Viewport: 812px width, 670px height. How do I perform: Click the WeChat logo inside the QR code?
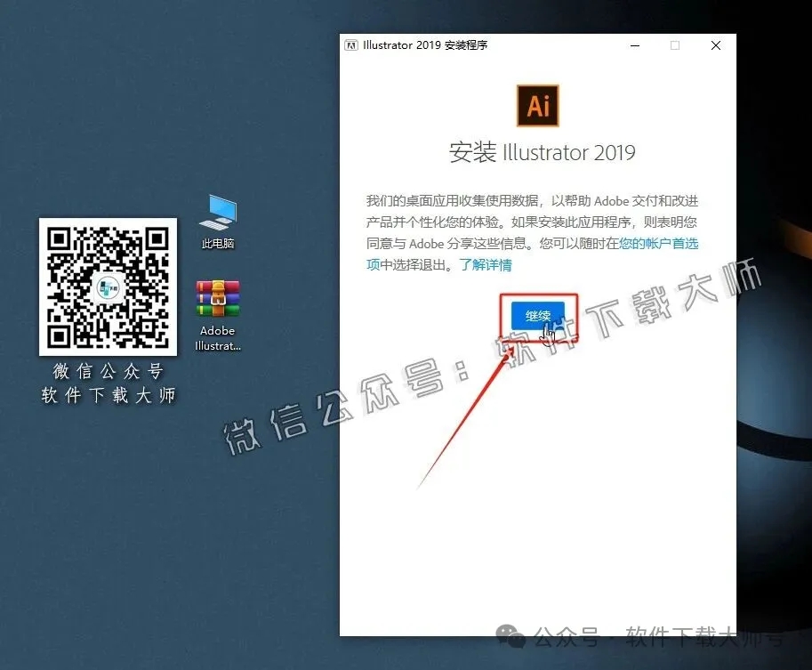point(108,287)
